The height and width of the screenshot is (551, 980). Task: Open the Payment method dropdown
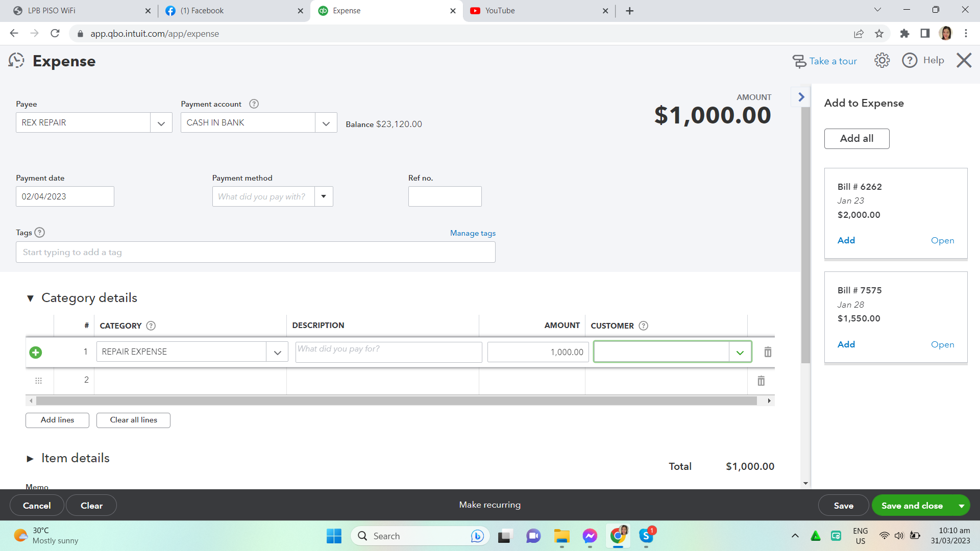[324, 196]
